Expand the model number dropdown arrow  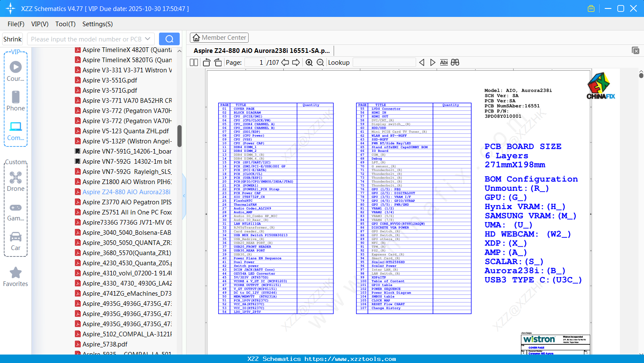pos(148,39)
